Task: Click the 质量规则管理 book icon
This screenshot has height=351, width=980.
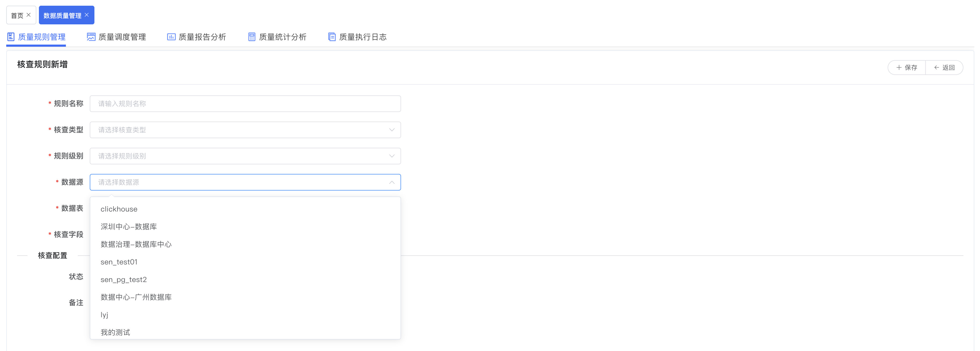Action: [x=11, y=37]
